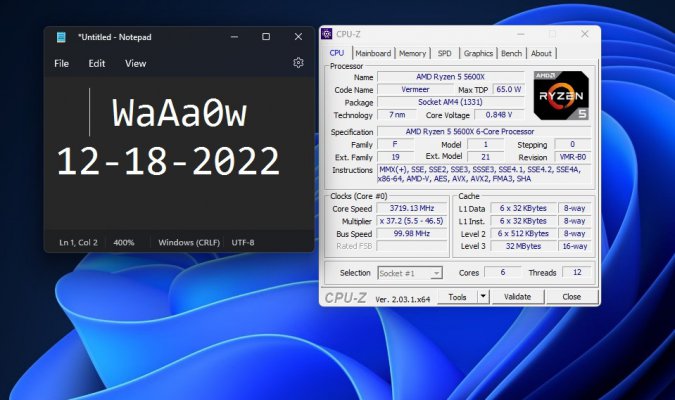
Task: Click the WaAa0w text line in Notepad
Action: tap(180, 113)
